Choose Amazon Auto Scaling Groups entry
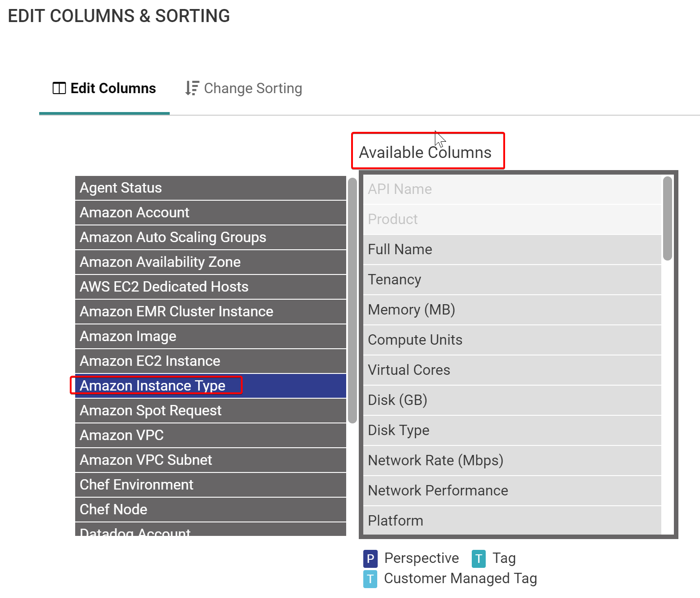This screenshot has width=700, height=598. pos(210,238)
